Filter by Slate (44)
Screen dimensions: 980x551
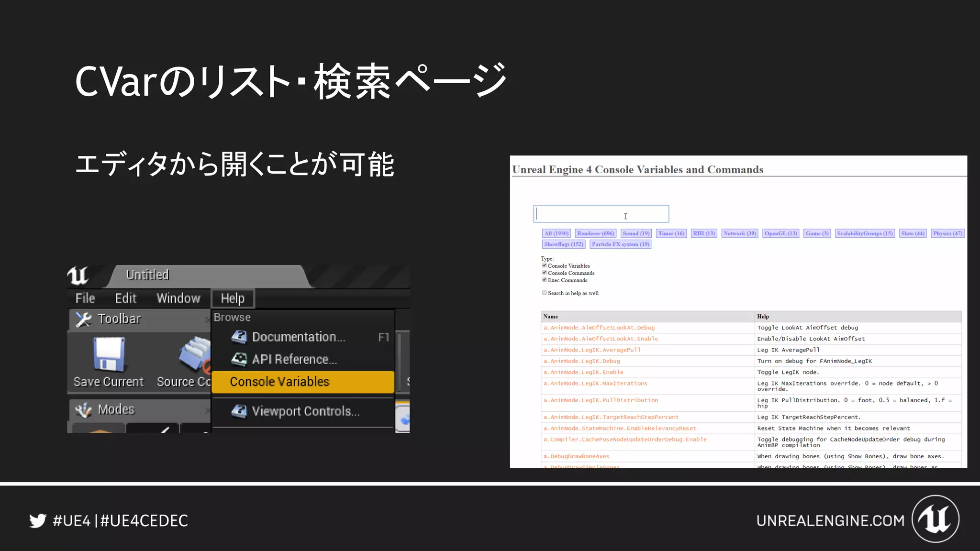913,233
